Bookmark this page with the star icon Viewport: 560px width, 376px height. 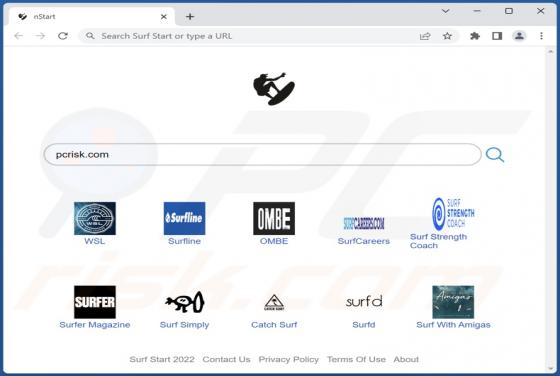click(x=447, y=36)
